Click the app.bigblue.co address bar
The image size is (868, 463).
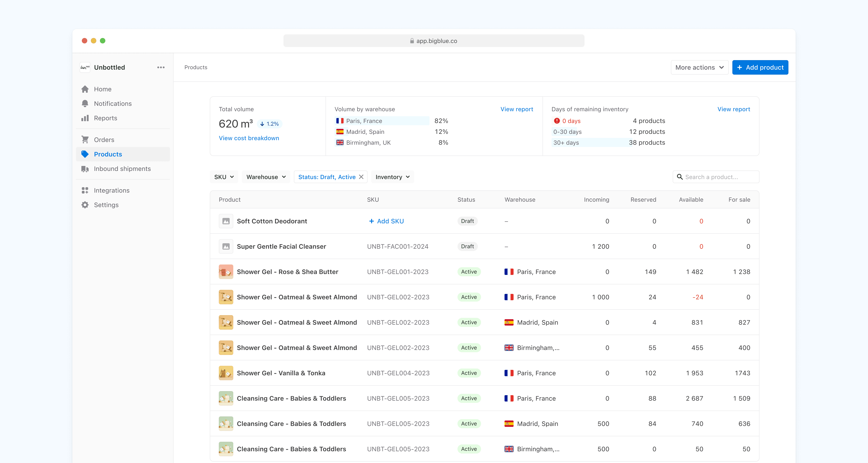click(x=434, y=41)
